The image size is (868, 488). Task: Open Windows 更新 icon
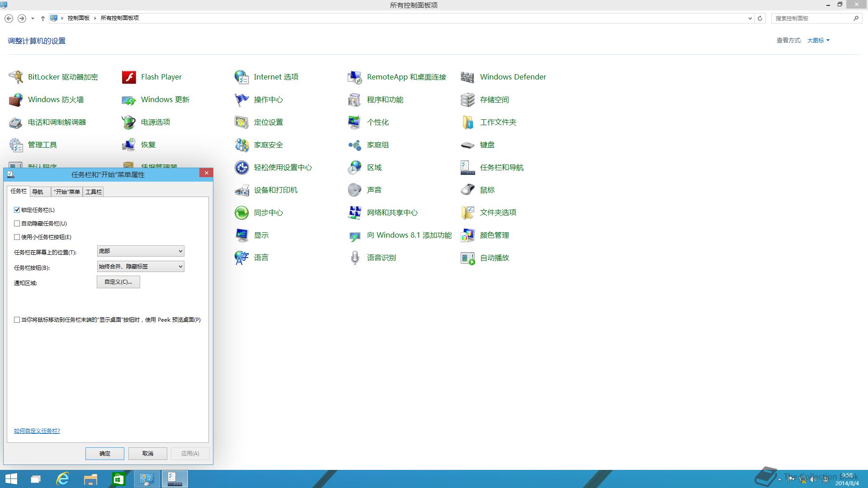coord(129,100)
